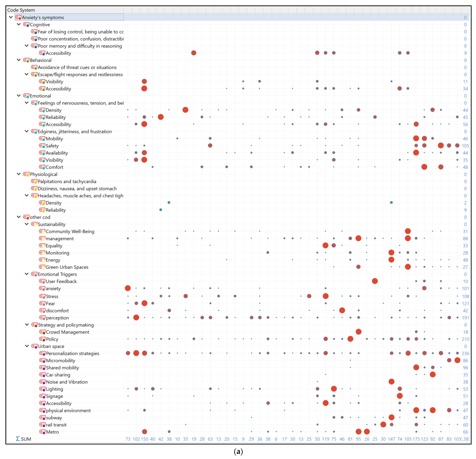The image size is (476, 459).
Task: Select the Fear code under Emotional Triggers
Action: point(51,304)
